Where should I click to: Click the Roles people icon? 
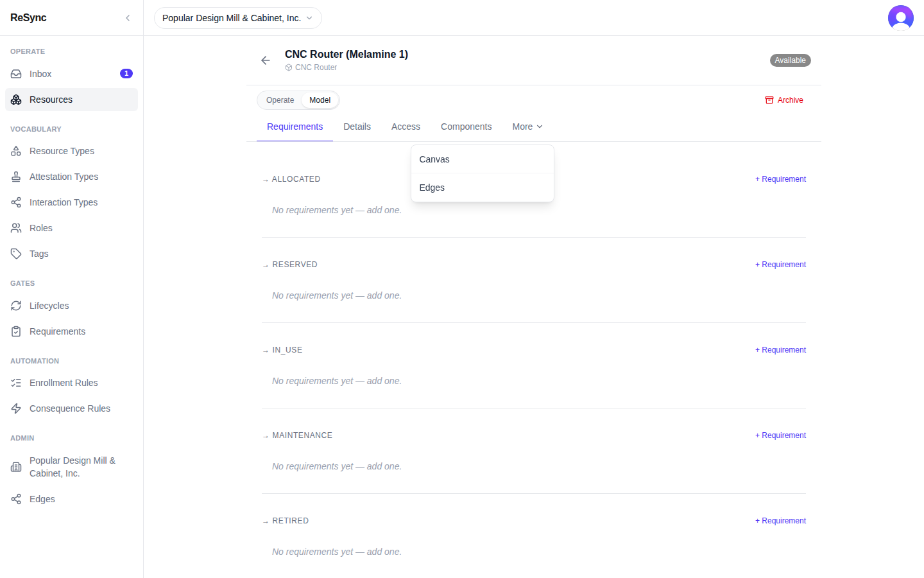(x=16, y=228)
